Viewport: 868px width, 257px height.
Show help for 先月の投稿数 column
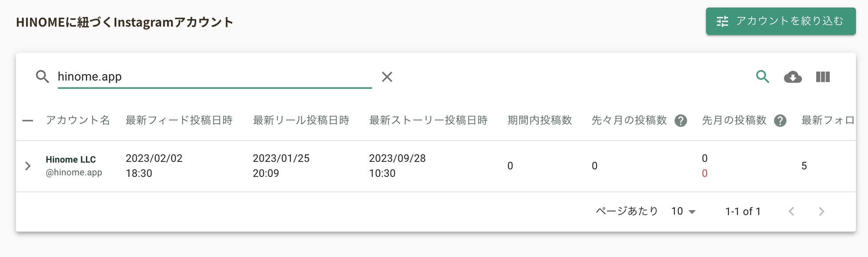click(780, 120)
